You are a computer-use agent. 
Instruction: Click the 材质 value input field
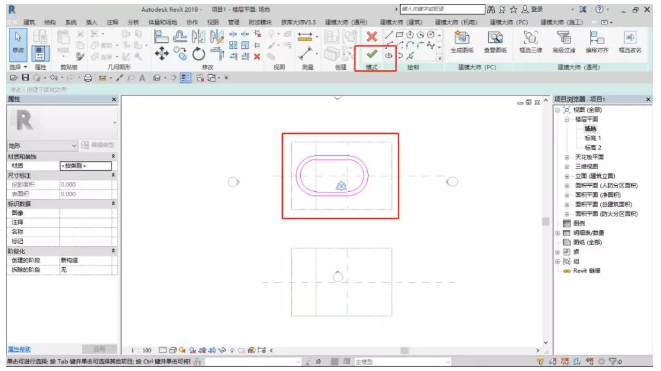click(x=86, y=166)
